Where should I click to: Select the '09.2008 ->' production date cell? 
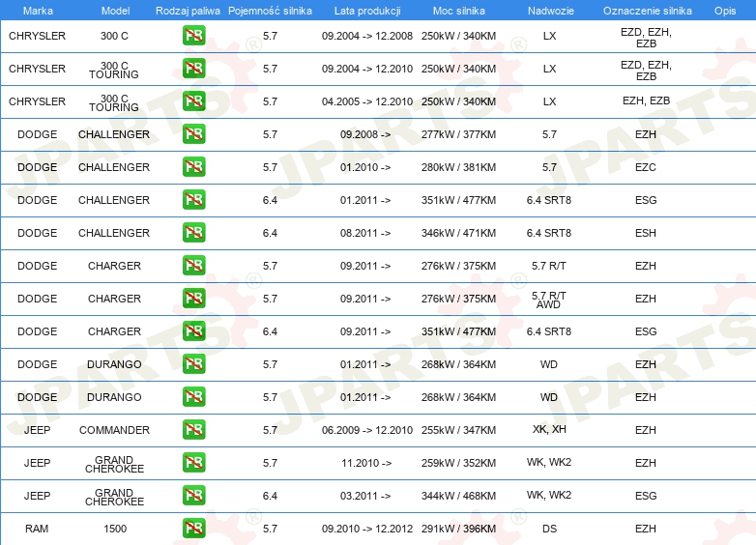pos(365,134)
